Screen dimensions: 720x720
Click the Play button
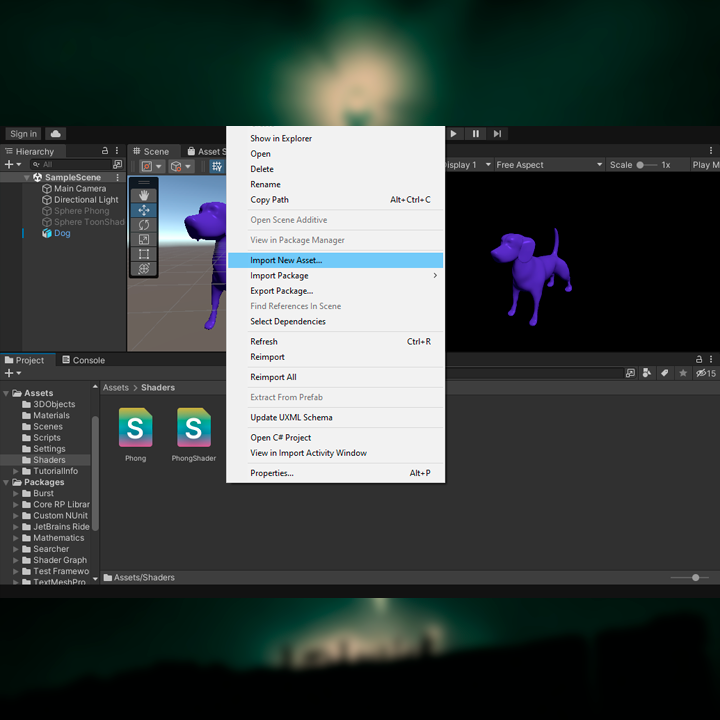[453, 134]
